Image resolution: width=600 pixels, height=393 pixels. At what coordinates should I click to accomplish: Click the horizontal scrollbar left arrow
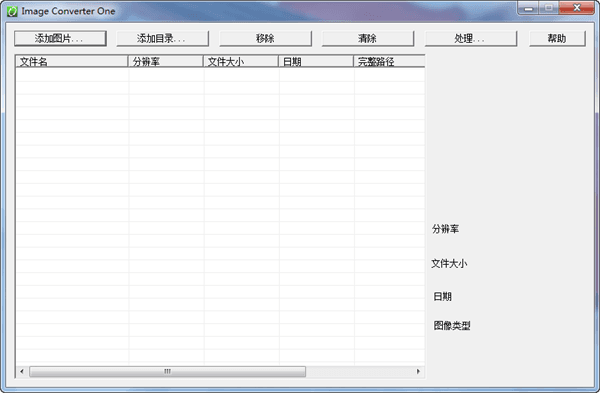tap(22, 371)
